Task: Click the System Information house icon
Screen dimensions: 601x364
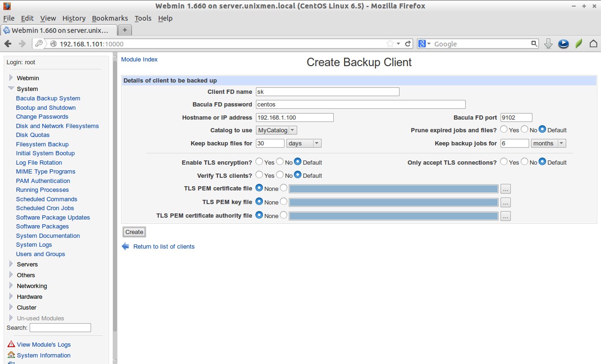Action: [x=11, y=355]
